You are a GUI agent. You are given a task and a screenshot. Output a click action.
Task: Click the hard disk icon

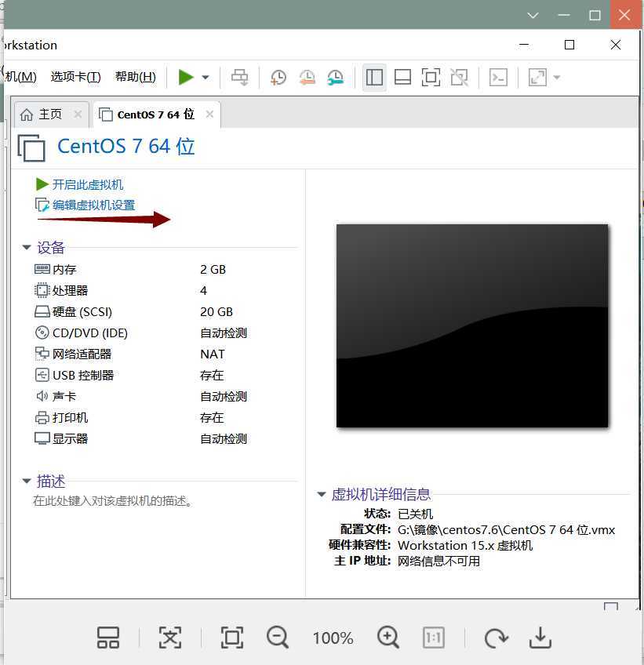[x=42, y=312]
